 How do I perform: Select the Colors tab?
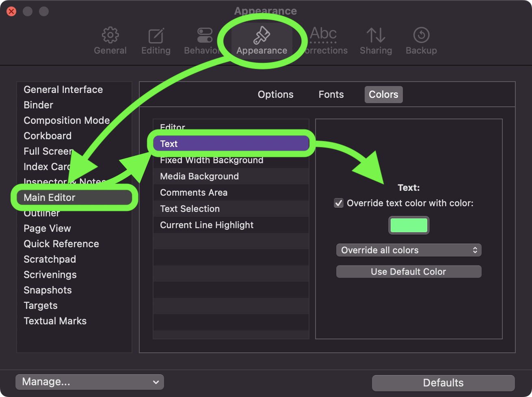pos(383,95)
